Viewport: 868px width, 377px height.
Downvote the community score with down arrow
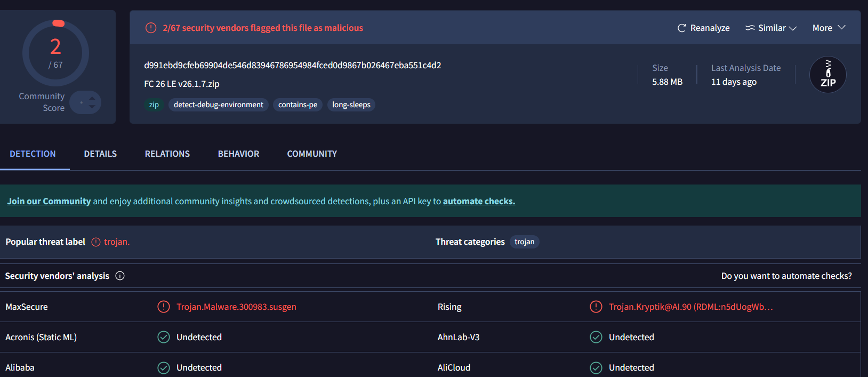pos(92,107)
